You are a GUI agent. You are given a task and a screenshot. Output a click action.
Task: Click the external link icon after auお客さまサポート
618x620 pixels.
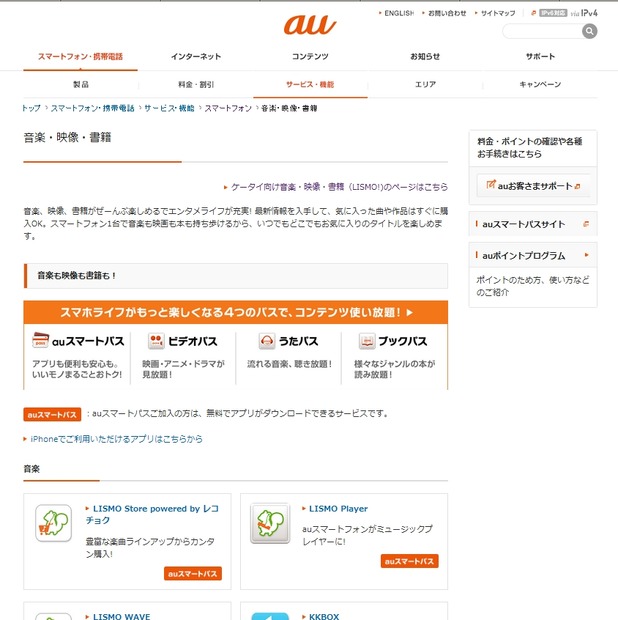[577, 186]
